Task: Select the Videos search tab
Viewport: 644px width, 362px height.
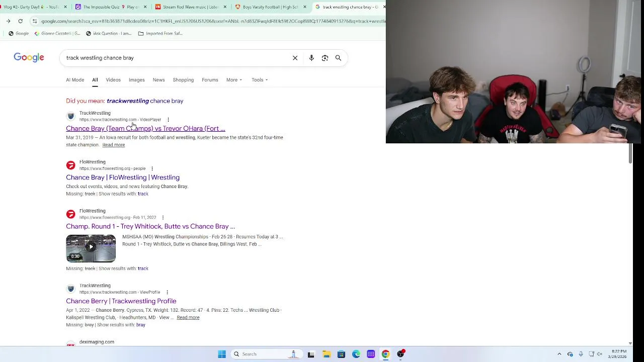Action: pos(113,80)
